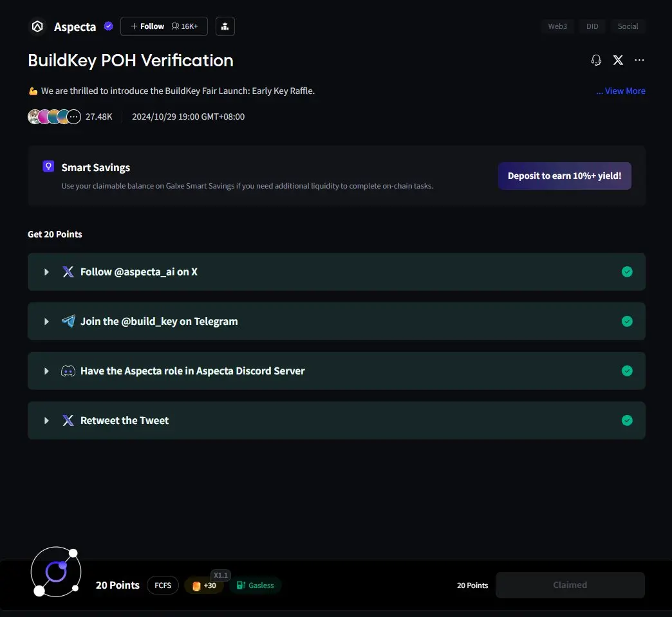Click the 20 Points label beside Claimed

click(472, 585)
